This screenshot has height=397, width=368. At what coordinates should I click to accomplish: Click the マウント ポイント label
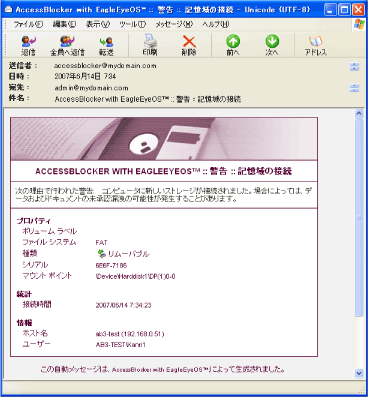(47, 276)
